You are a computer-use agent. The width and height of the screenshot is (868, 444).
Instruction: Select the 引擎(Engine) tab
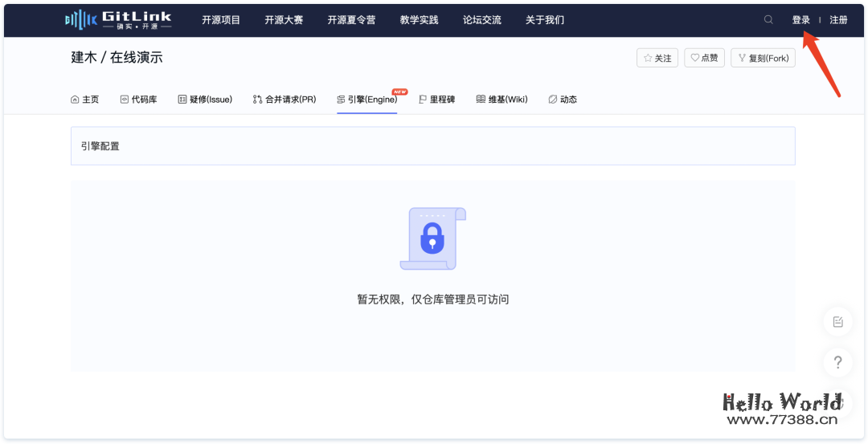tap(366, 100)
